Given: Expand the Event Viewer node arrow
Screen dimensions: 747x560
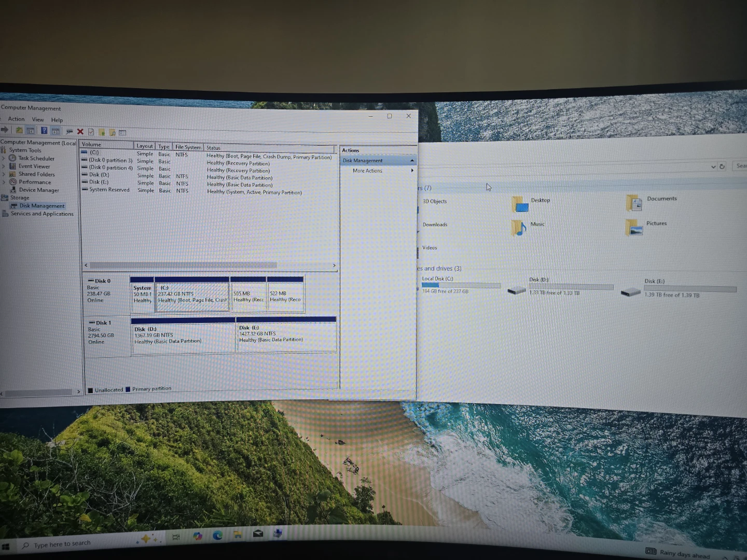Looking at the screenshot, I should pyautogui.click(x=4, y=166).
